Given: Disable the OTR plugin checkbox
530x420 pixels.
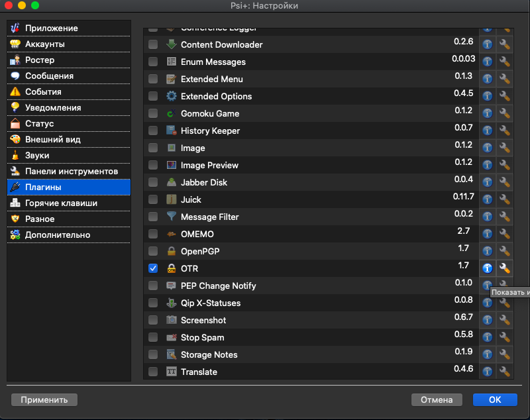Looking at the screenshot, I should 153,268.
